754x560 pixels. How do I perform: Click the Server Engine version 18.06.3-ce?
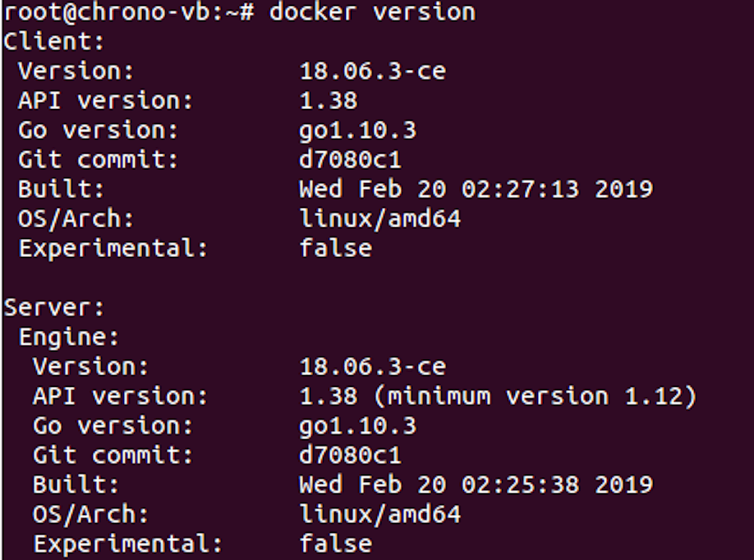point(372,367)
